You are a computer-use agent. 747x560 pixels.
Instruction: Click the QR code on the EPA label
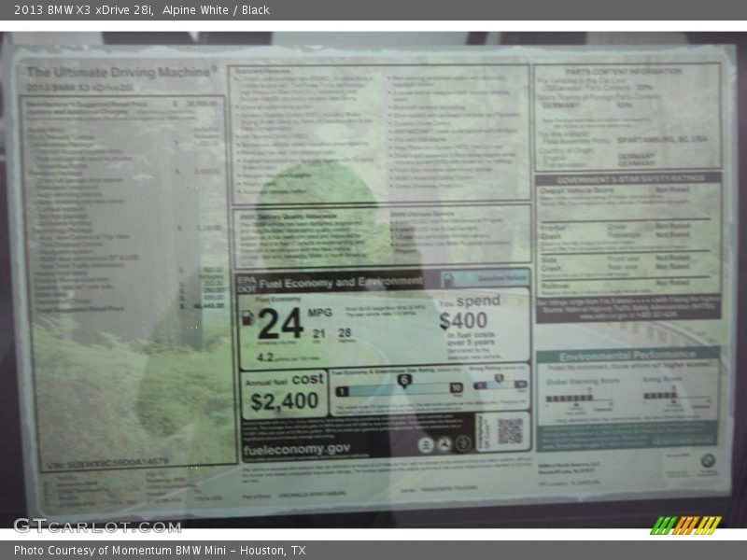tap(510, 431)
